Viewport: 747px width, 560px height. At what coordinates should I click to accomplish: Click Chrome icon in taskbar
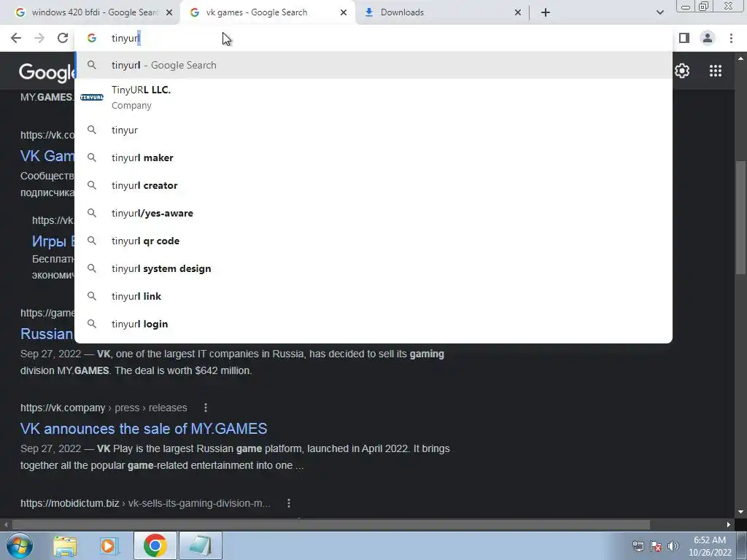155,545
